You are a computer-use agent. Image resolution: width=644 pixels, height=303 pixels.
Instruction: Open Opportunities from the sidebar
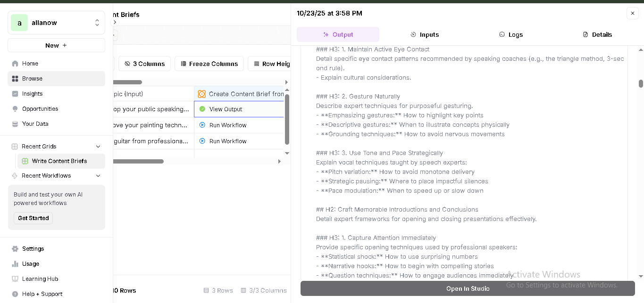pyautogui.click(x=40, y=109)
